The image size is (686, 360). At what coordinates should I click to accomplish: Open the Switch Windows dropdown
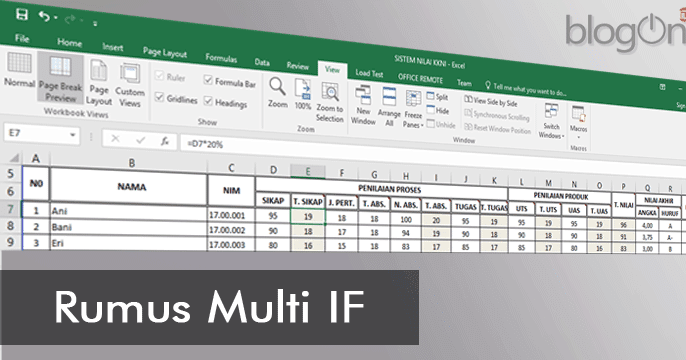[551, 121]
